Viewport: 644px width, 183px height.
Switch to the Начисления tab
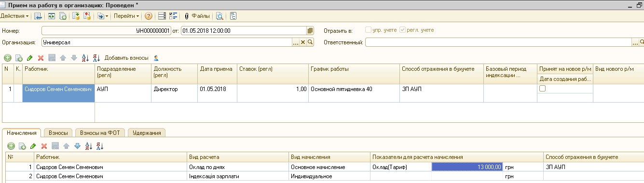[22, 132]
